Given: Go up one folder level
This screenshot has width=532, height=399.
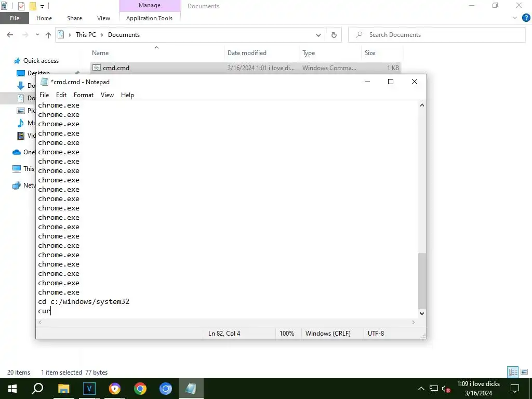Looking at the screenshot, I should tap(48, 35).
